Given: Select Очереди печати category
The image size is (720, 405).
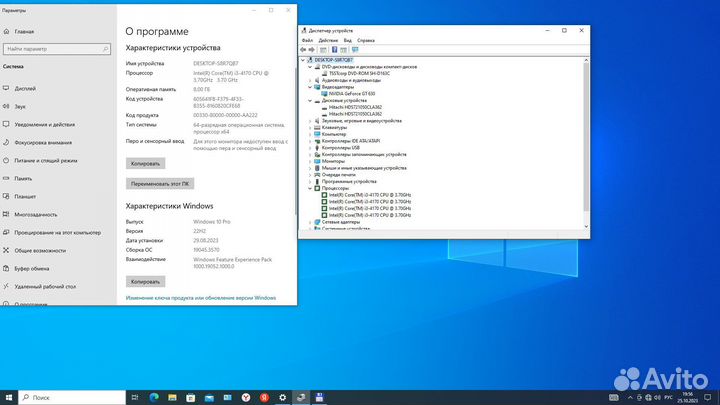Looking at the screenshot, I should [x=338, y=175].
